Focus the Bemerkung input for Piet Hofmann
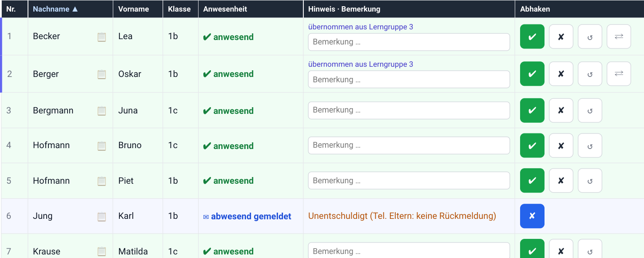This screenshot has height=258, width=644. click(x=409, y=181)
